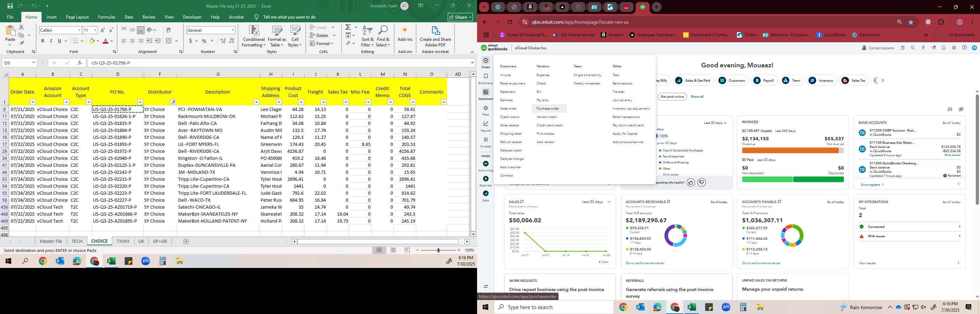Viewport: 980px width, 314px height.
Task: Open the QuickBooks settings gear
Action: pos(954,48)
